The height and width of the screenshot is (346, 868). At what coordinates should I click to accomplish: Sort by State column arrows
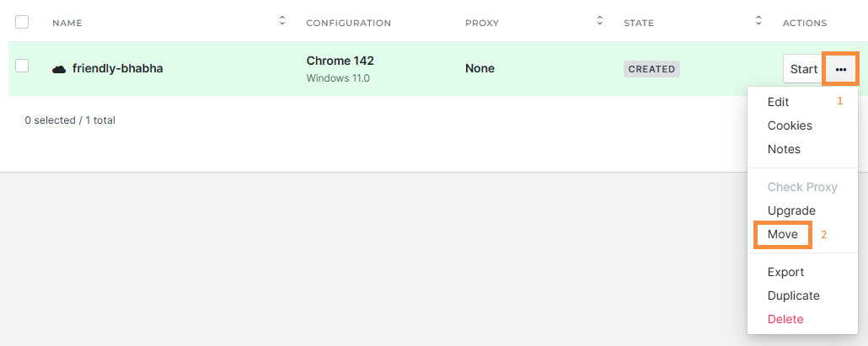pyautogui.click(x=758, y=20)
